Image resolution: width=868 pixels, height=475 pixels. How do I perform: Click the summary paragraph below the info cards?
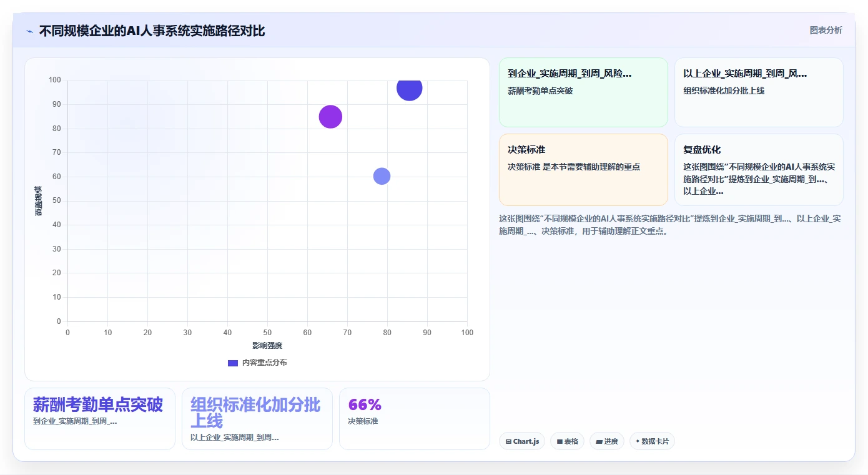(x=671, y=225)
